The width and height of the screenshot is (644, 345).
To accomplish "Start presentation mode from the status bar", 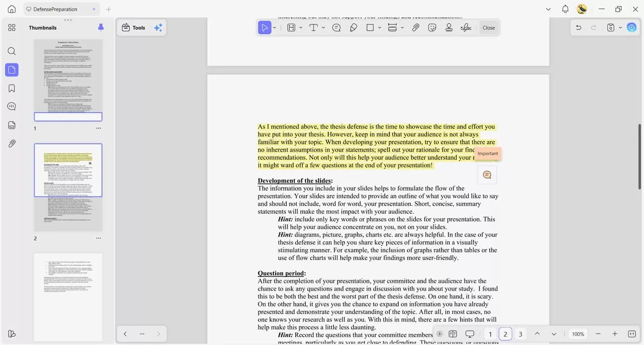I will click(x=470, y=334).
